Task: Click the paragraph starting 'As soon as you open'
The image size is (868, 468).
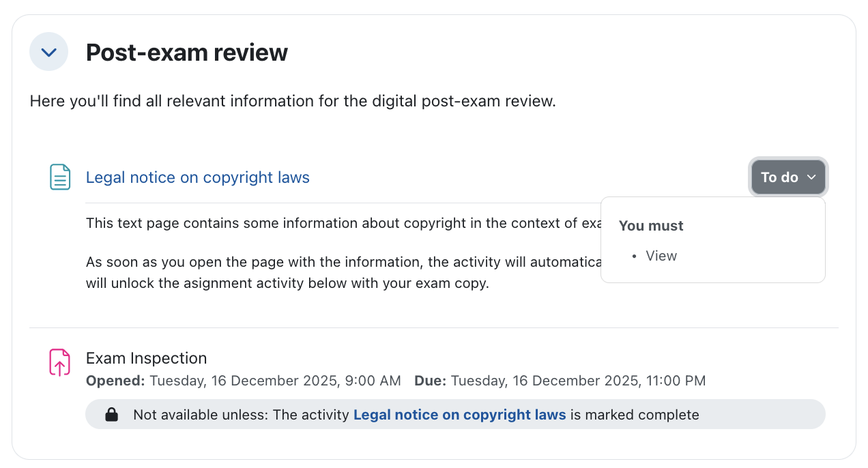Action: coord(341,262)
